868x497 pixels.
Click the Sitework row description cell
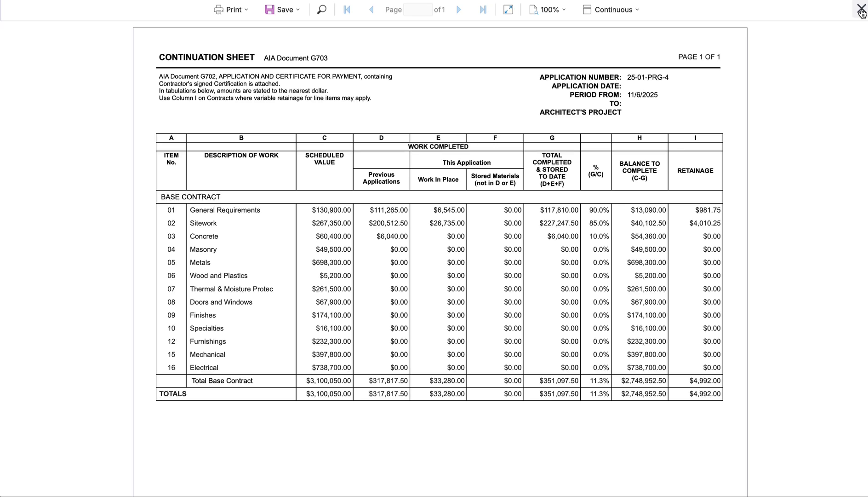click(x=203, y=223)
